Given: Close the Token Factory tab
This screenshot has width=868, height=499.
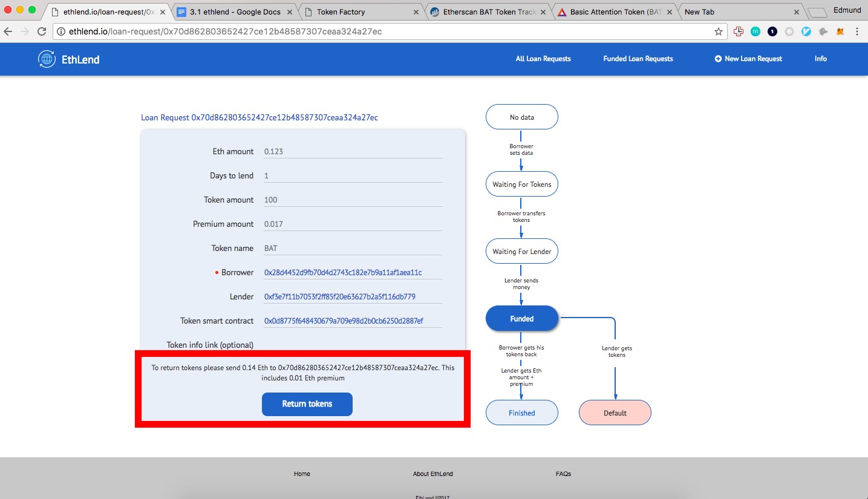Looking at the screenshot, I should [416, 12].
